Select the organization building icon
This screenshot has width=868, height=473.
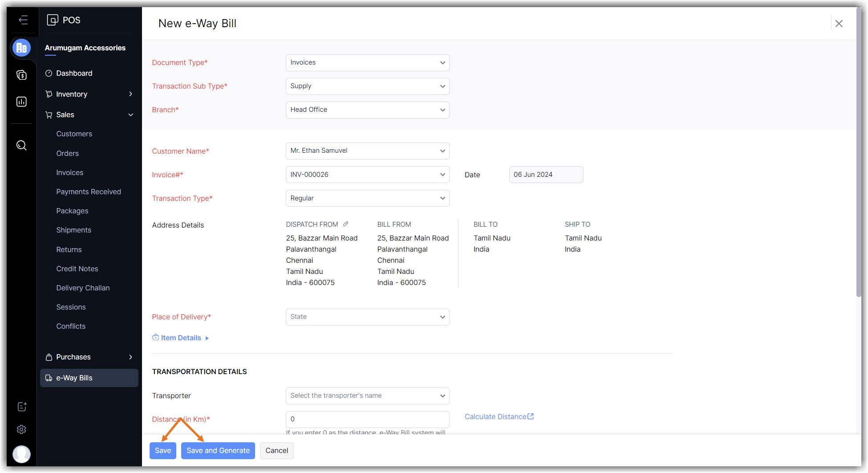pyautogui.click(x=21, y=48)
